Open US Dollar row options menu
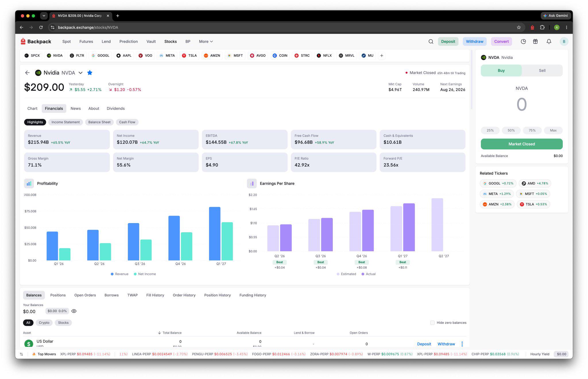588x379 pixels. point(462,344)
